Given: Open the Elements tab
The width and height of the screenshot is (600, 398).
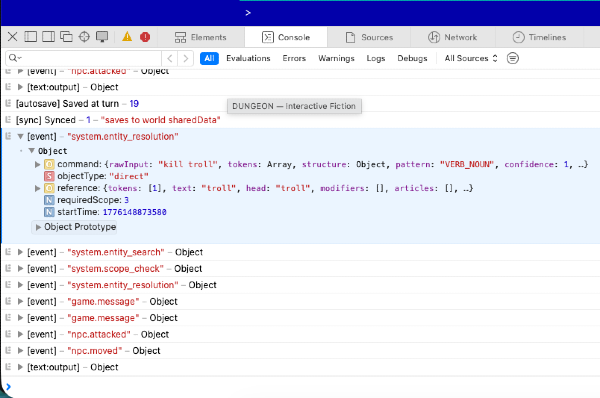Looking at the screenshot, I should click(x=201, y=37).
